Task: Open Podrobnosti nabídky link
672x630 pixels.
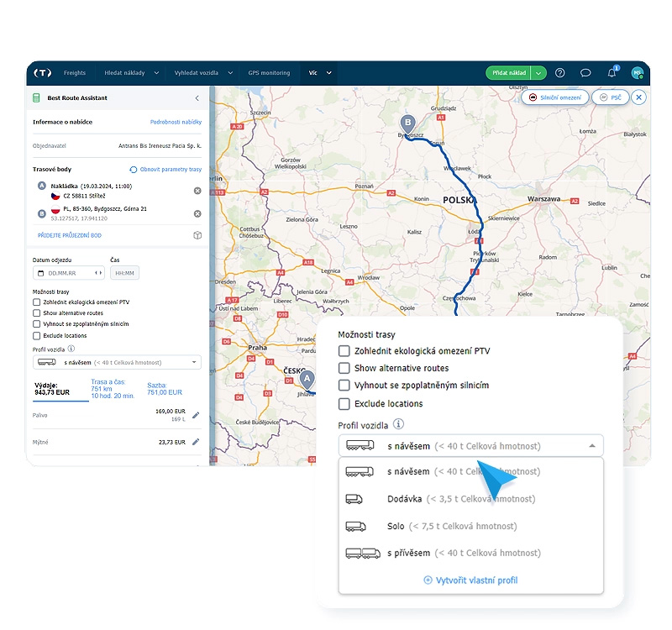Action: 176,122
